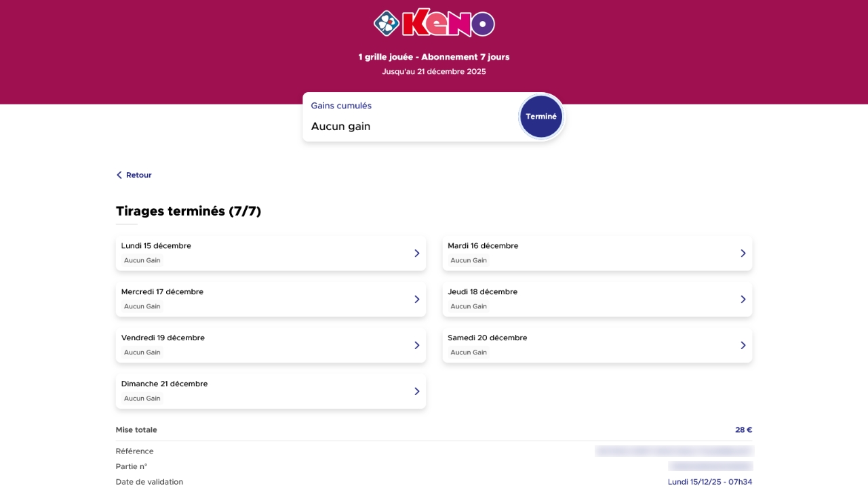Click the Keno wordmark logo
The image size is (868, 488).
click(x=448, y=23)
